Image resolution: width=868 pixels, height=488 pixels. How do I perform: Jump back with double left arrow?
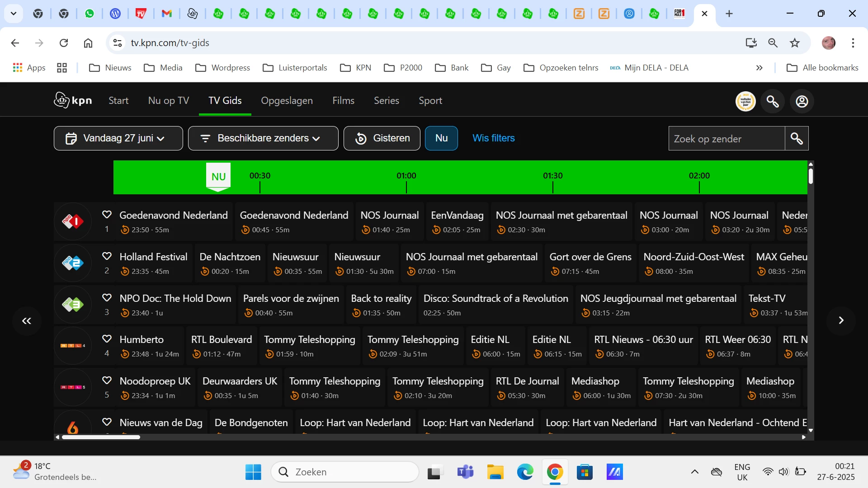[x=27, y=321]
